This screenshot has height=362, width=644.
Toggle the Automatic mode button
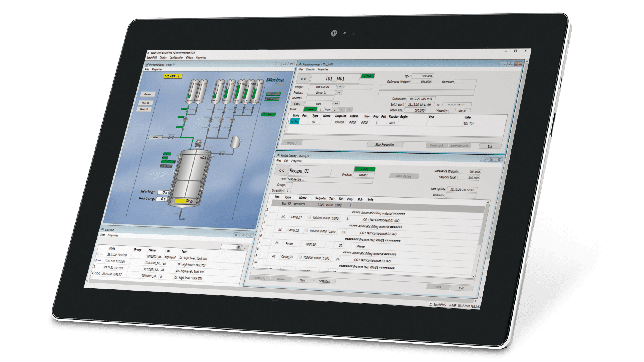click(x=272, y=99)
